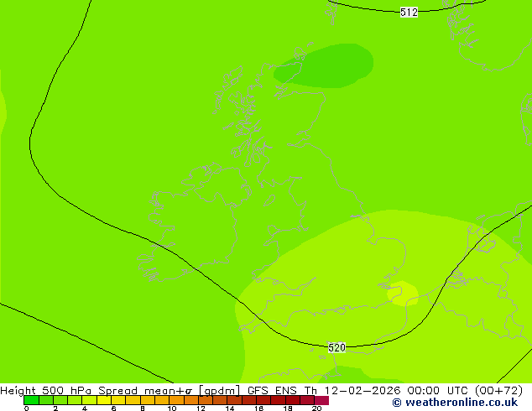Click the 'GFS ENS' model label
This screenshot has height=411, width=532.
pos(272,390)
